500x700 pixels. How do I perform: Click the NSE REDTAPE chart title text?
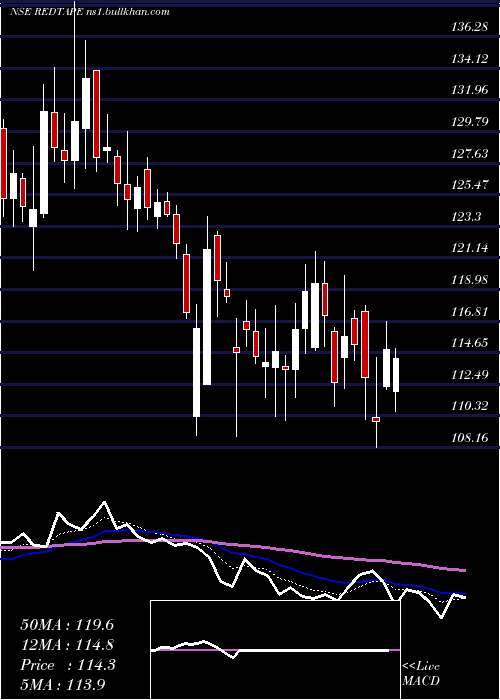(90, 12)
